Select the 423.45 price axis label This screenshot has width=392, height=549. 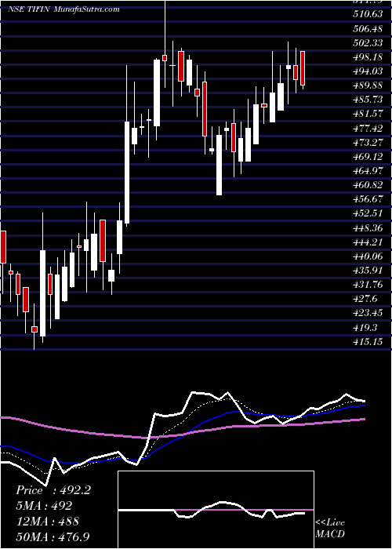coord(368,313)
